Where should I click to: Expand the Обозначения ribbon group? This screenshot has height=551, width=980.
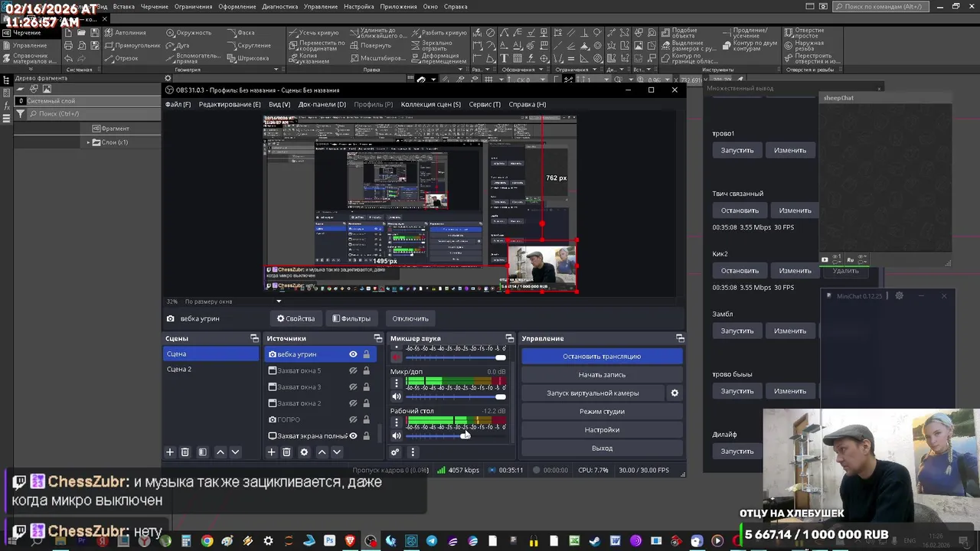click(541, 70)
